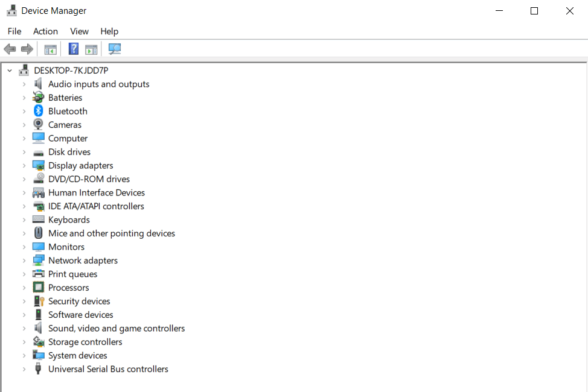Show/hide action pane toolbar icon
The image size is (588, 392).
(91, 49)
